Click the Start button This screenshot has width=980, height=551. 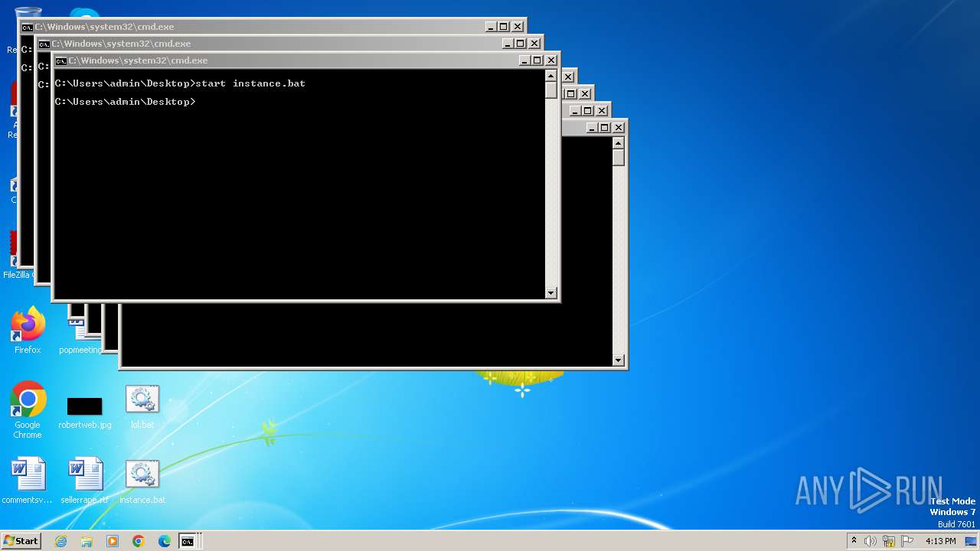click(x=21, y=541)
